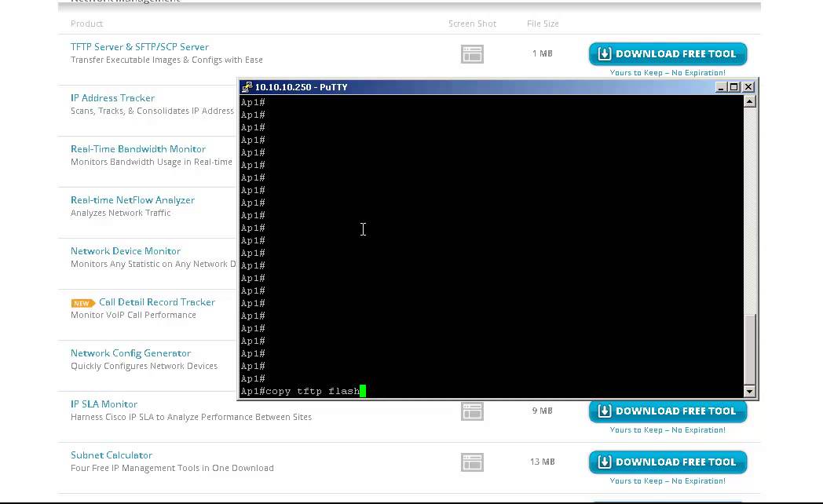Click 'Scans, Tracks, & Consolidates IP Address' description
This screenshot has width=823, height=504.
click(x=152, y=111)
